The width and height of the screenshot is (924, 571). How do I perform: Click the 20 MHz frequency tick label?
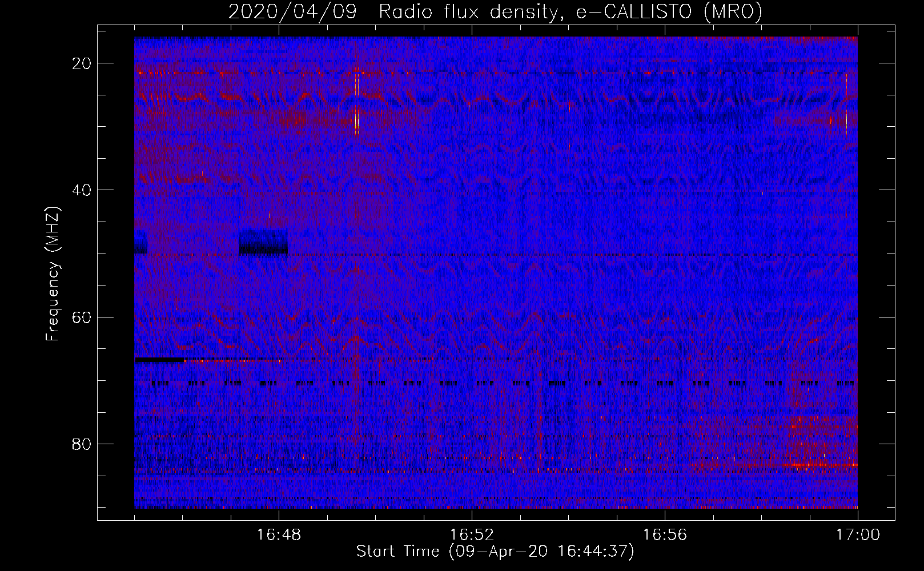(82, 63)
